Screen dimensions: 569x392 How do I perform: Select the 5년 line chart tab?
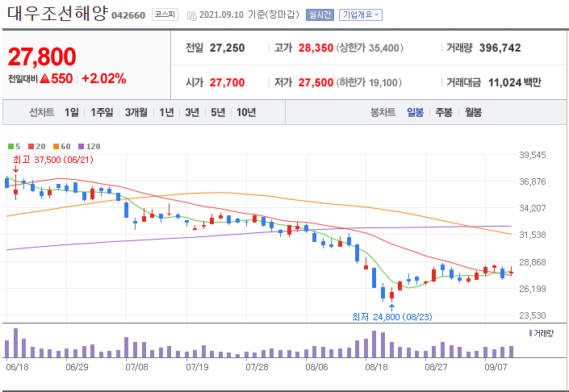(x=218, y=112)
